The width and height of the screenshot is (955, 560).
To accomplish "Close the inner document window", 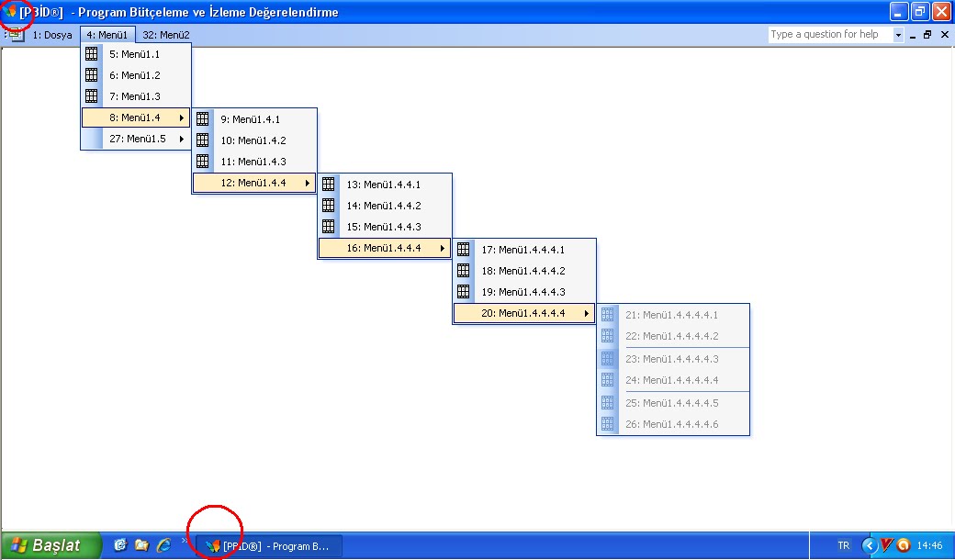I will (x=945, y=35).
